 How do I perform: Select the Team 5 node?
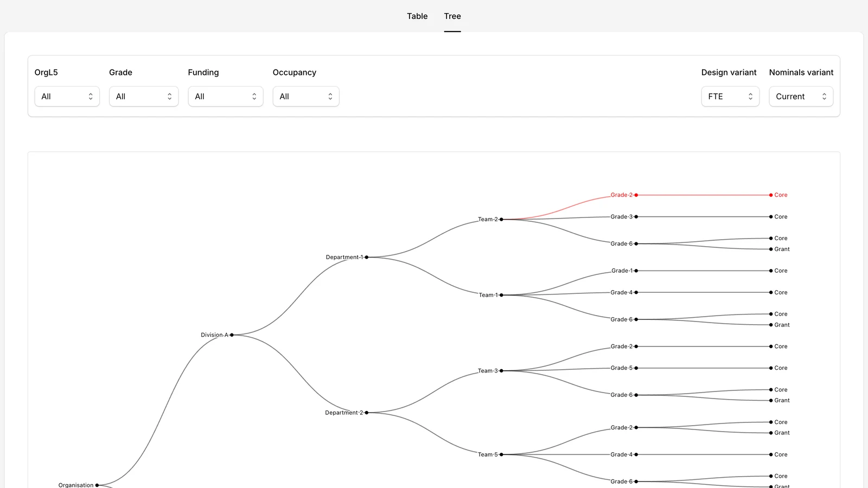(x=501, y=454)
